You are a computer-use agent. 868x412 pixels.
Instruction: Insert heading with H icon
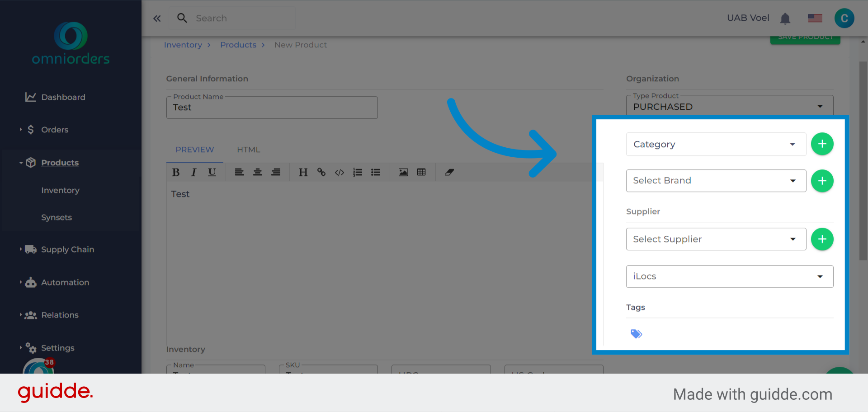(303, 172)
